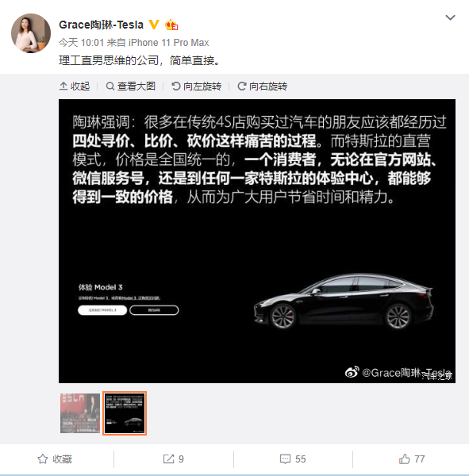Collapse the image with 收起
This screenshot has height=476, width=469.
75,86
